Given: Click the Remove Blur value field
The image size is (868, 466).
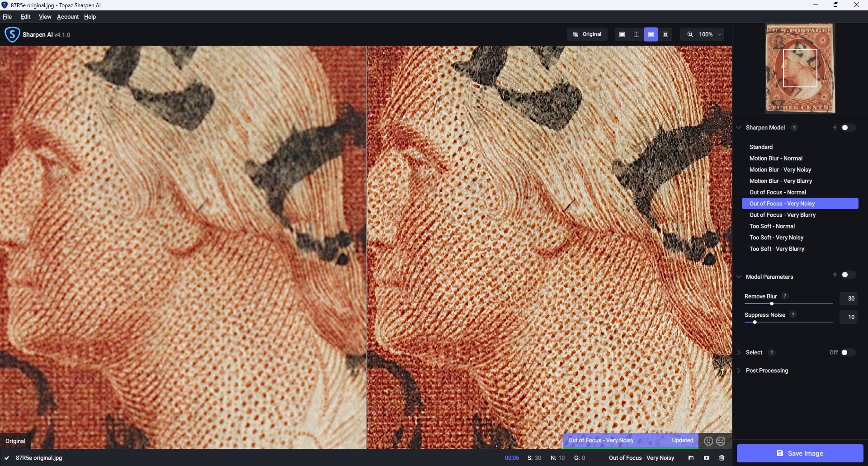Looking at the screenshot, I should click(x=849, y=299).
